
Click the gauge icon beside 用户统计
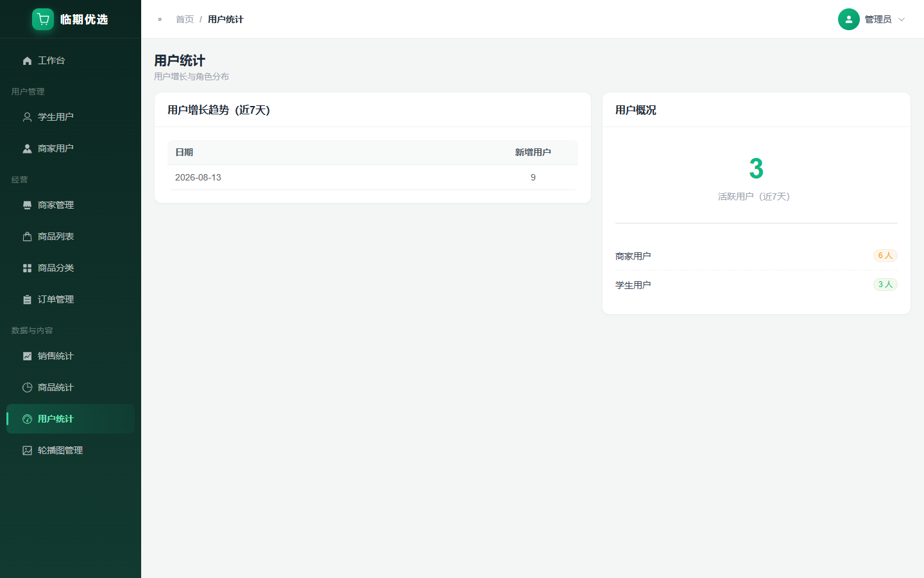tap(27, 419)
